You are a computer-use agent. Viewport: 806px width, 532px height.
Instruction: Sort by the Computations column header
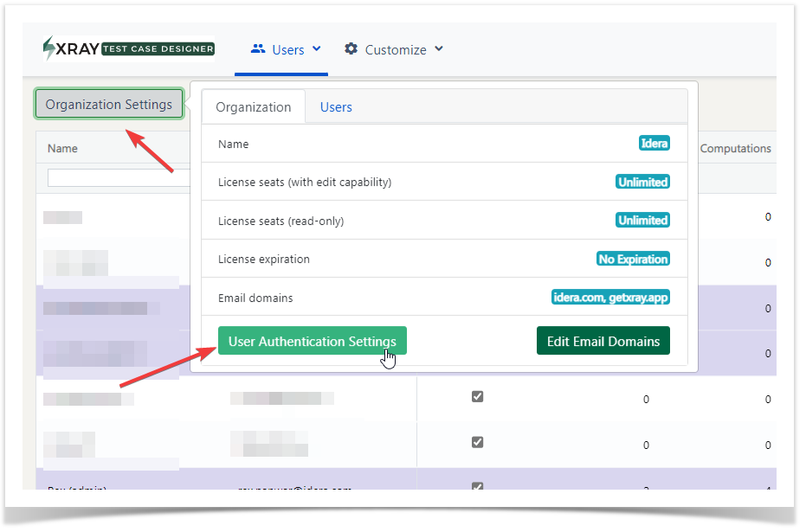[x=736, y=149]
